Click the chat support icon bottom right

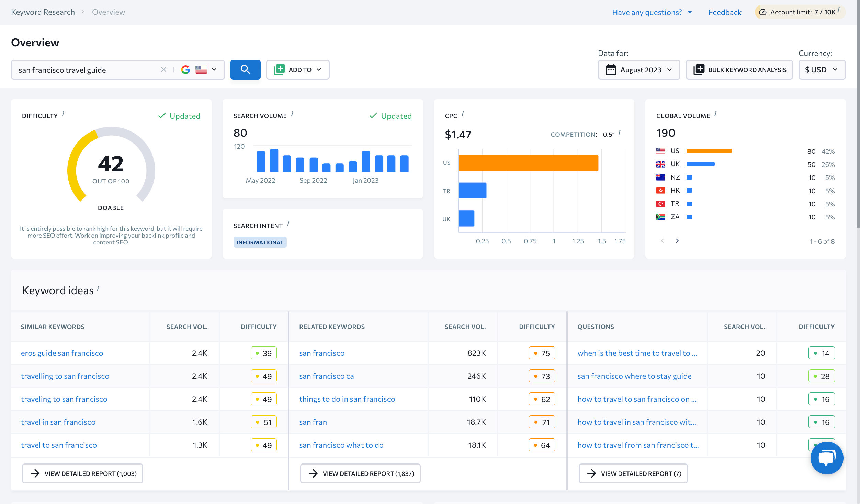[x=827, y=458]
